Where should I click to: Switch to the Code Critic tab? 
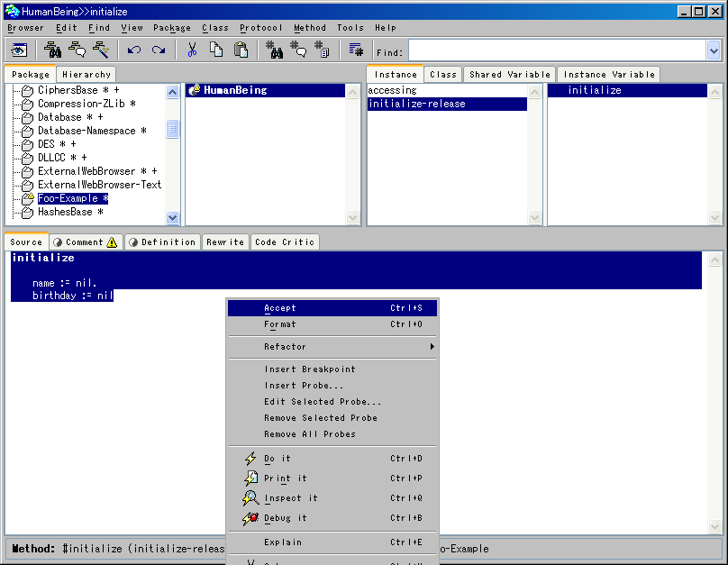pos(285,241)
